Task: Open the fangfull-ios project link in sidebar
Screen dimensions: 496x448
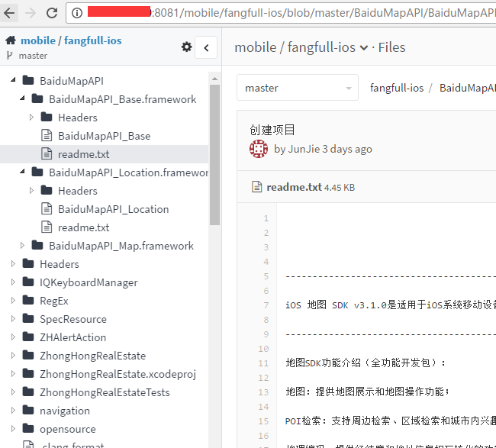Action: pyautogui.click(x=92, y=40)
